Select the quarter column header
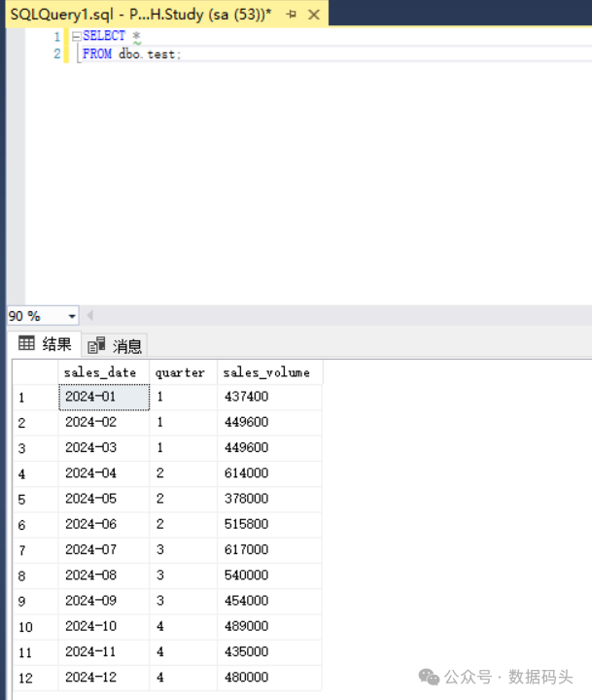Viewport: 592px width, 700px height. [184, 372]
